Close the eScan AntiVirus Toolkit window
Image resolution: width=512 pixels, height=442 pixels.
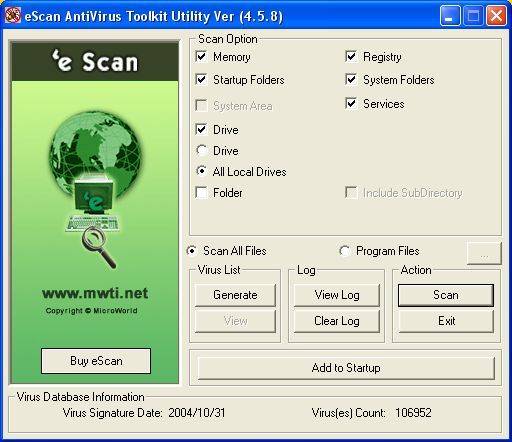click(x=496, y=16)
